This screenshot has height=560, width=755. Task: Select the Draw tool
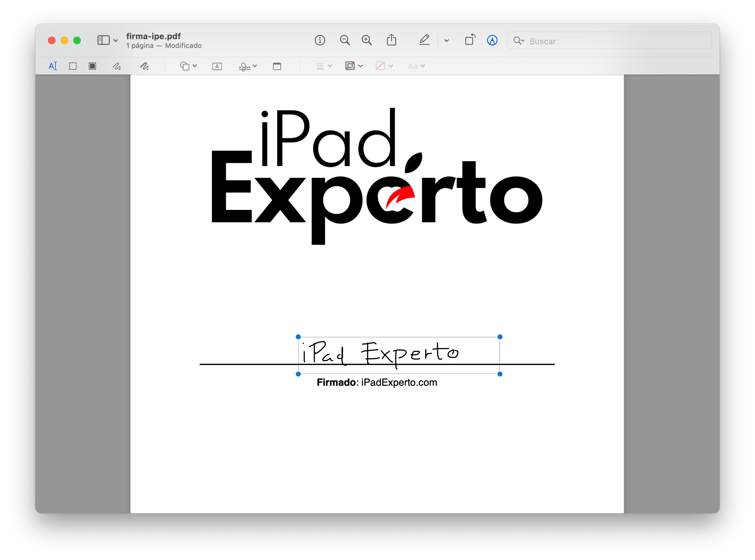click(x=145, y=66)
